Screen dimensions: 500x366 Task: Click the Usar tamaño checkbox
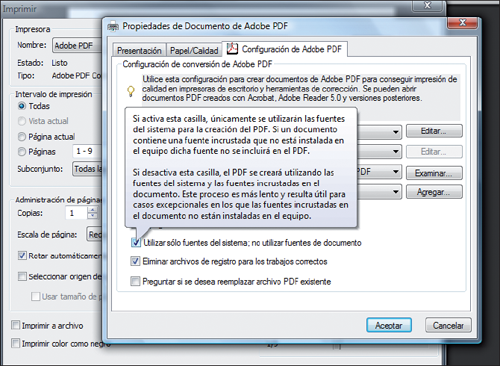[x=36, y=296]
